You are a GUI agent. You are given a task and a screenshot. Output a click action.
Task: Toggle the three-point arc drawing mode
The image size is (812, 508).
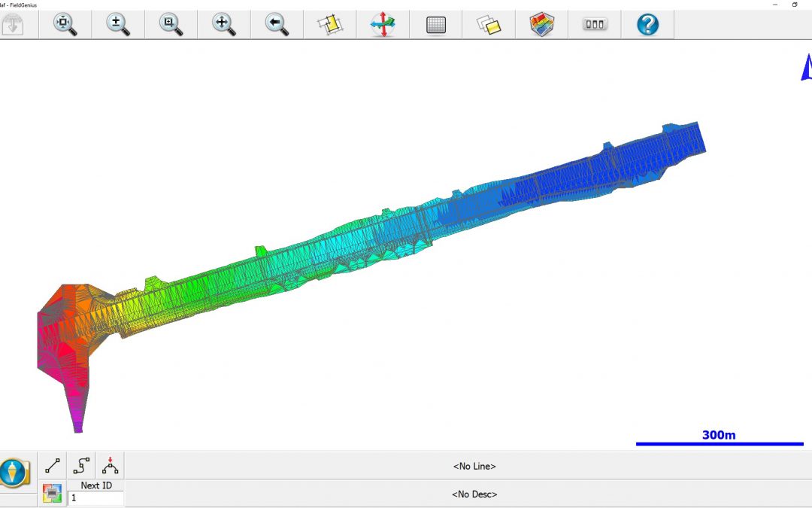tap(110, 466)
